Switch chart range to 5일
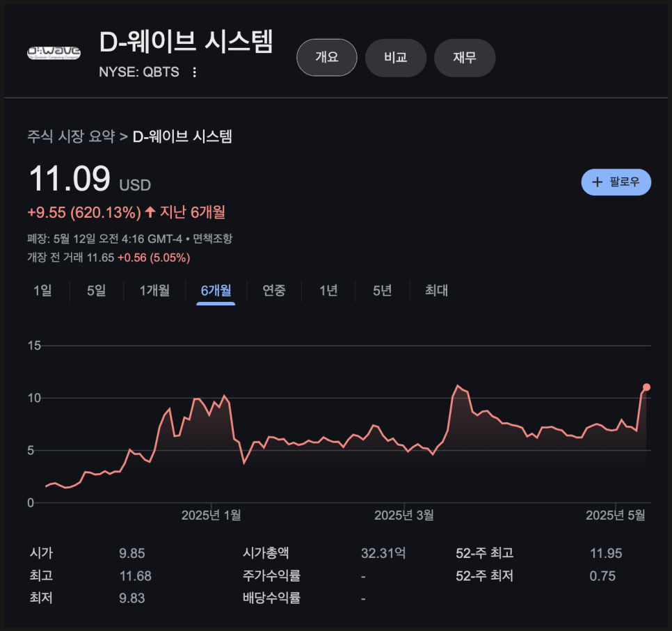672x631 pixels. (x=97, y=291)
